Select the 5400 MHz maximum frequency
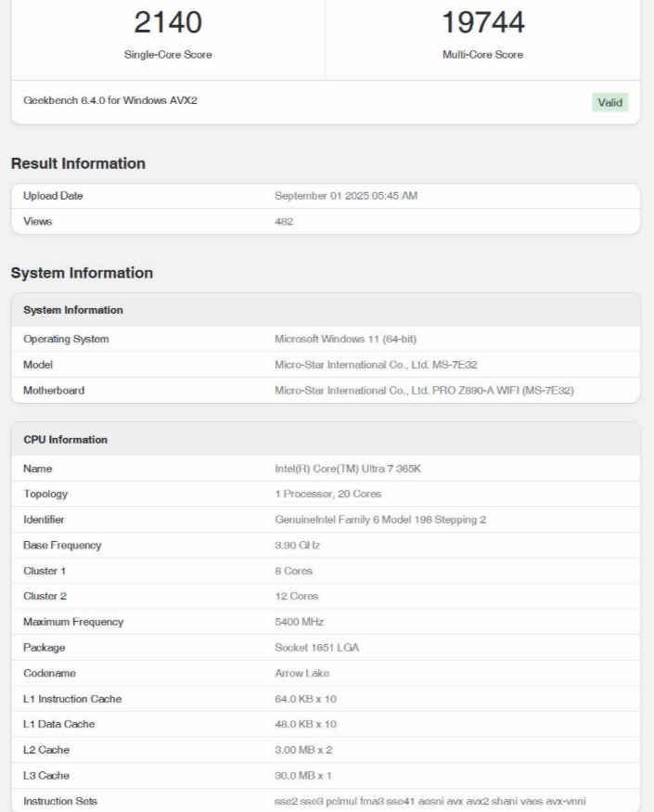The width and height of the screenshot is (654, 812). click(300, 622)
